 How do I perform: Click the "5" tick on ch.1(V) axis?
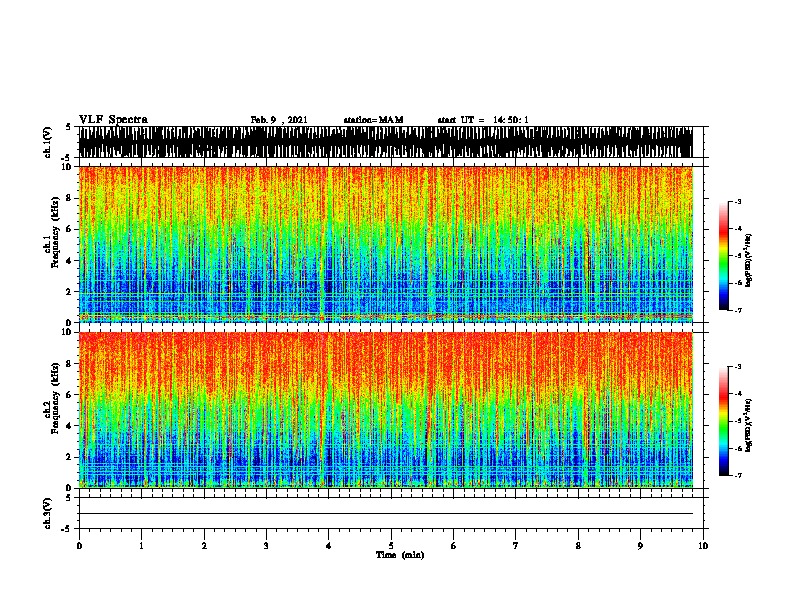[69, 127]
